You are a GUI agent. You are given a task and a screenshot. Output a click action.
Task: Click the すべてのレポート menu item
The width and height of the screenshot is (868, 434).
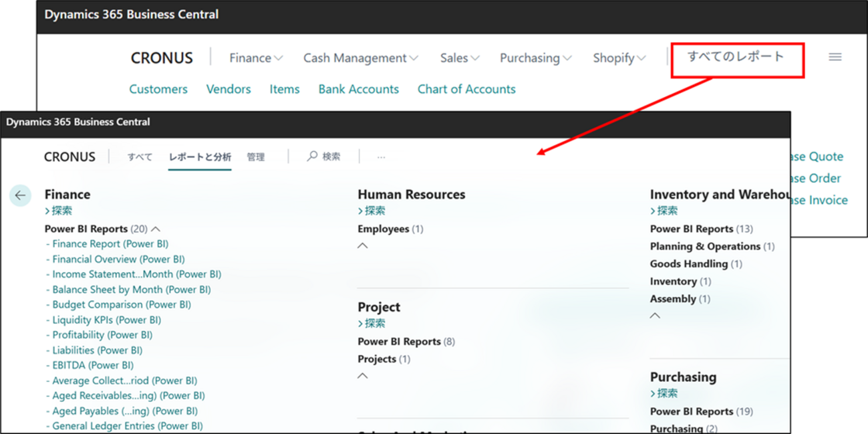pos(736,57)
